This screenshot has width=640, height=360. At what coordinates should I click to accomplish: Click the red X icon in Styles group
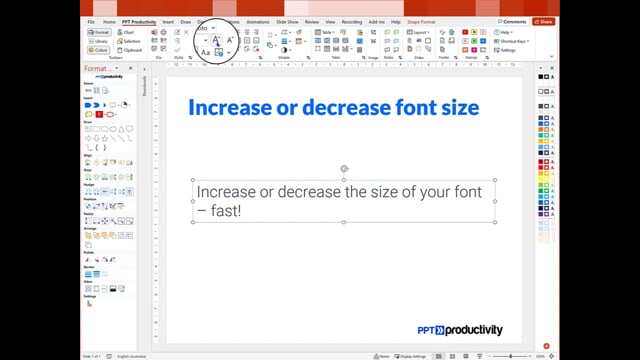pyautogui.click(x=186, y=32)
